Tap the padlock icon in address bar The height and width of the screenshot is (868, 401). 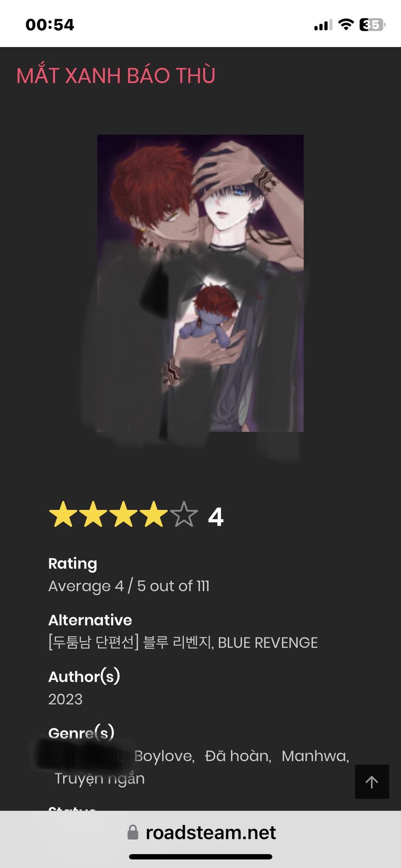[132, 832]
